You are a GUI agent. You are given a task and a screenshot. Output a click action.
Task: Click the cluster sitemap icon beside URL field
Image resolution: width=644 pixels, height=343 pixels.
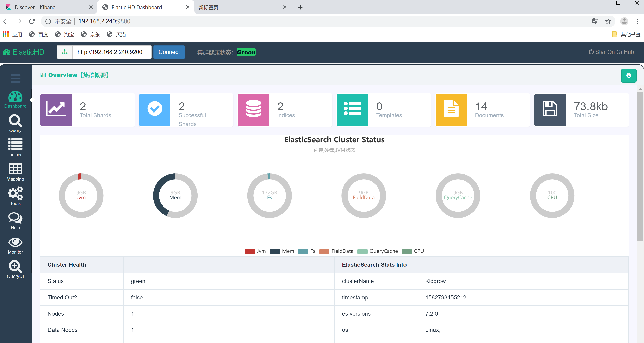[x=65, y=52]
